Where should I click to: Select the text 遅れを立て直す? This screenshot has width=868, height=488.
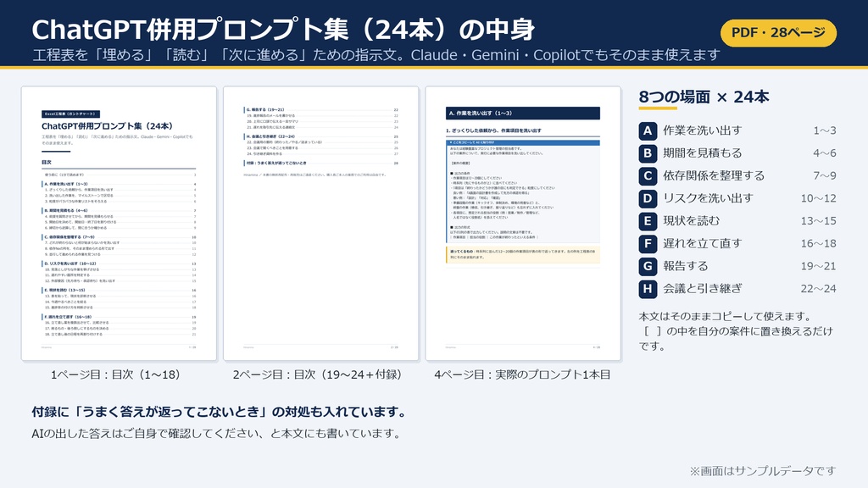pyautogui.click(x=703, y=243)
